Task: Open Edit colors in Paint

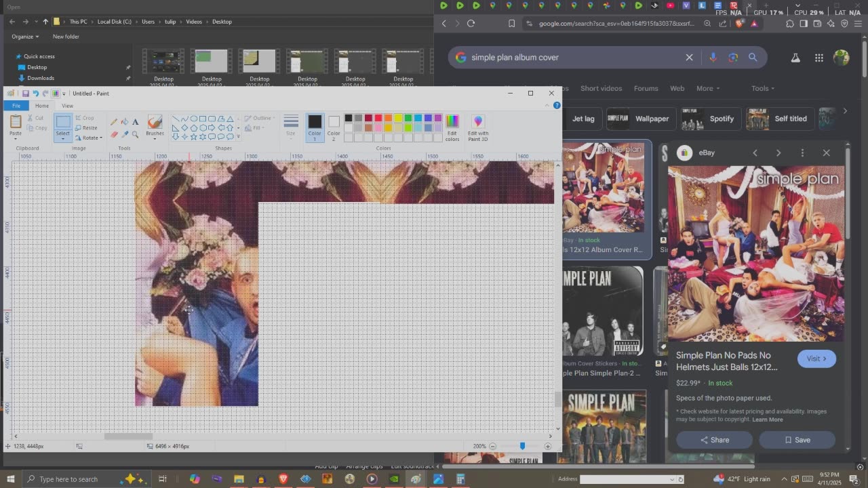Action: tap(452, 127)
